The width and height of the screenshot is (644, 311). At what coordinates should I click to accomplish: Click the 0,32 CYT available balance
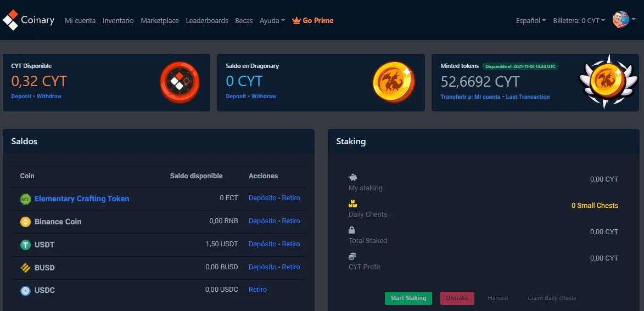[39, 81]
